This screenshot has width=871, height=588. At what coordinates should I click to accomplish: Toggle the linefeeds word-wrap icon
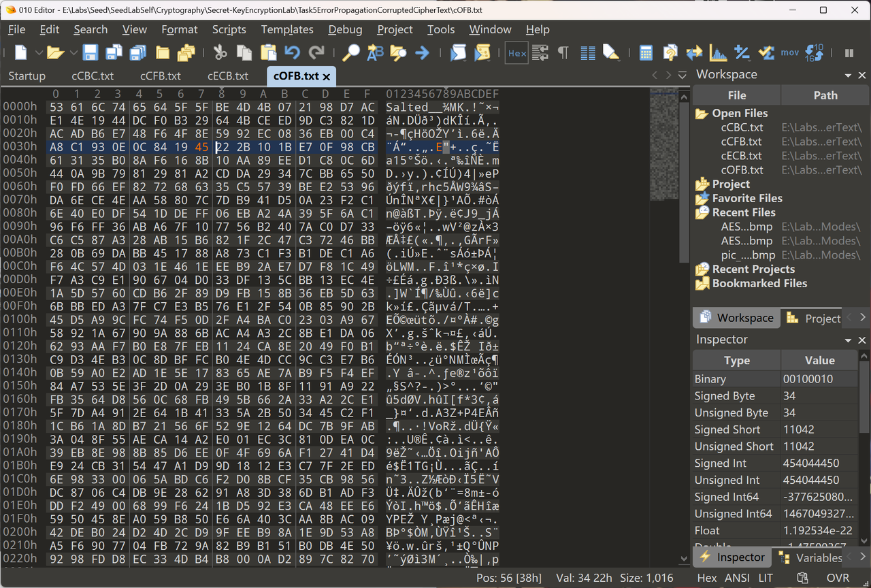(x=541, y=52)
